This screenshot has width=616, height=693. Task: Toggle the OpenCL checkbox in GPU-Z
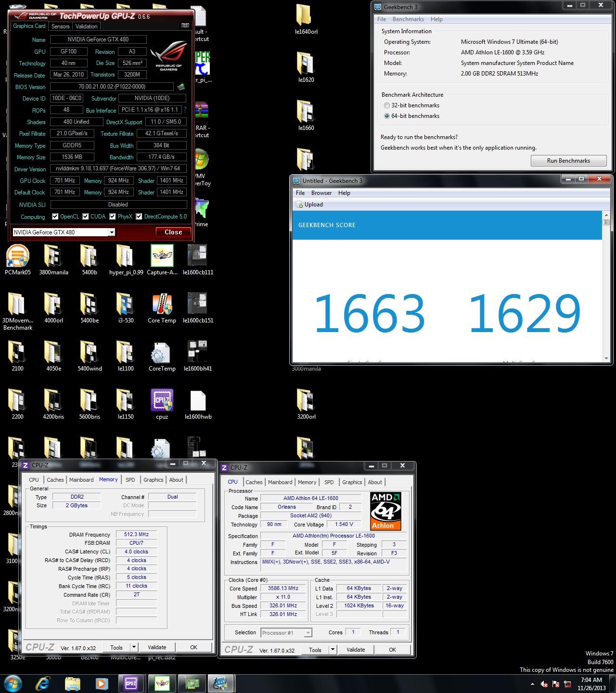pyautogui.click(x=55, y=217)
